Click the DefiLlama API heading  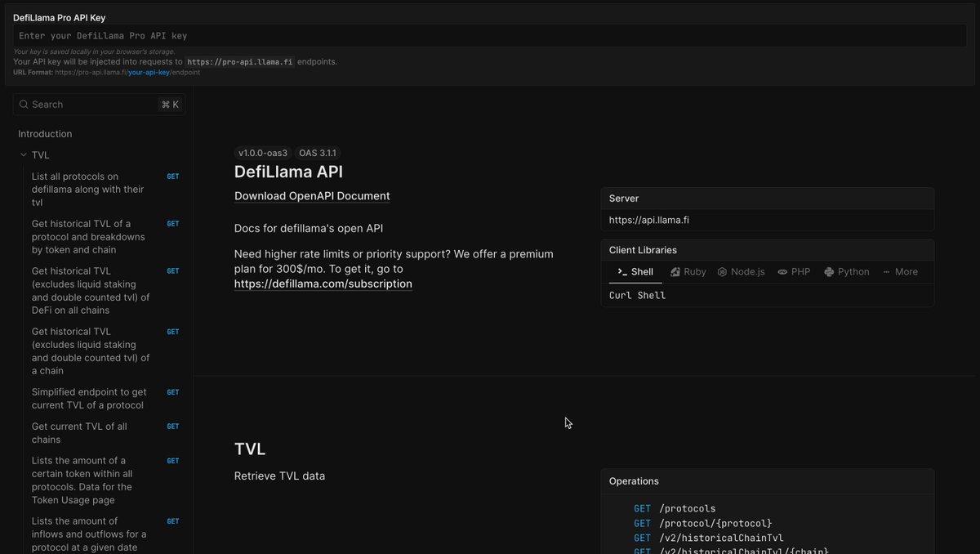tap(288, 172)
